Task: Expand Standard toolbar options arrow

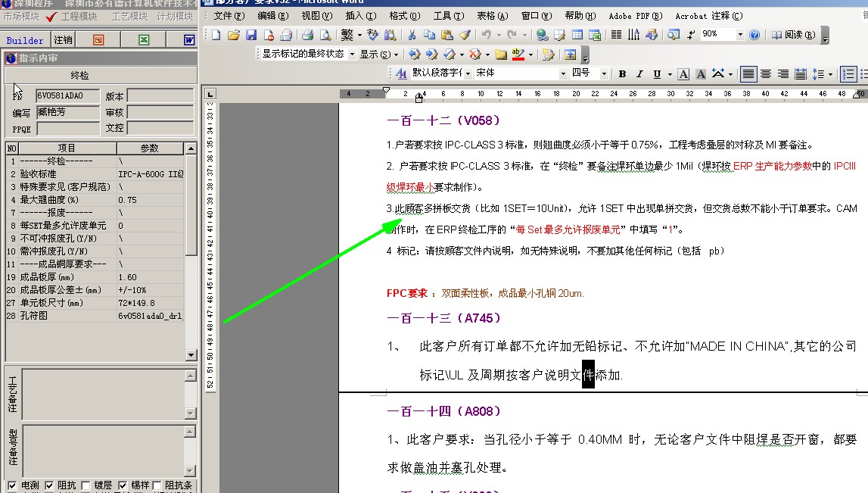Action: coord(826,36)
